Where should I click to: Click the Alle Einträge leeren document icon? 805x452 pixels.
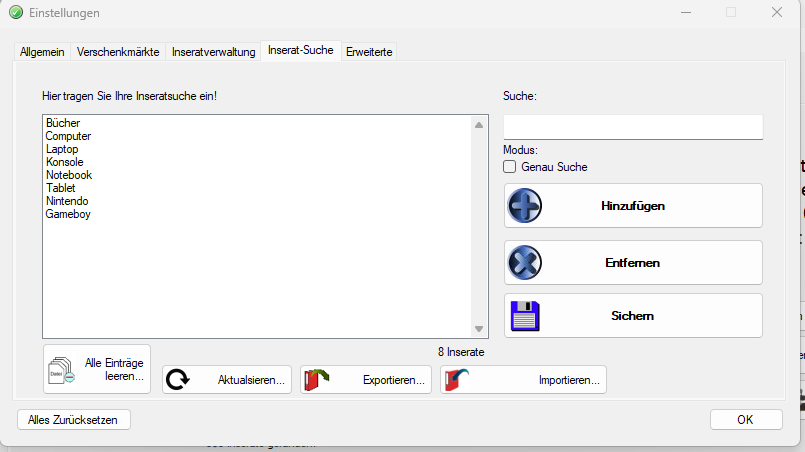click(x=60, y=372)
